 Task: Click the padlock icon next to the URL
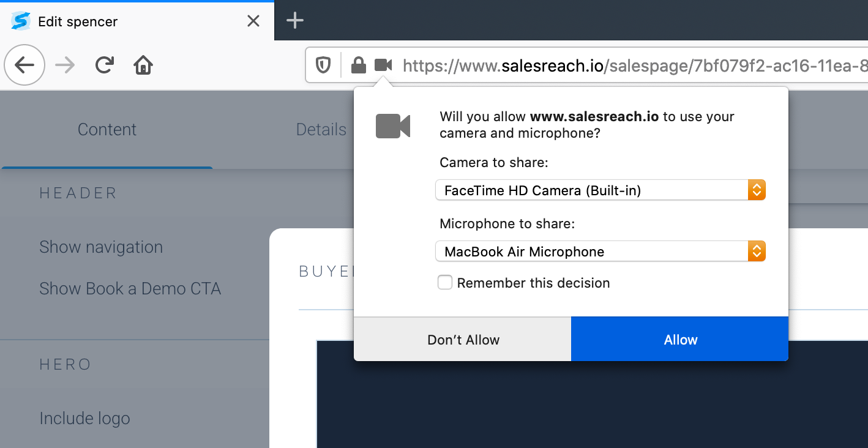click(358, 65)
